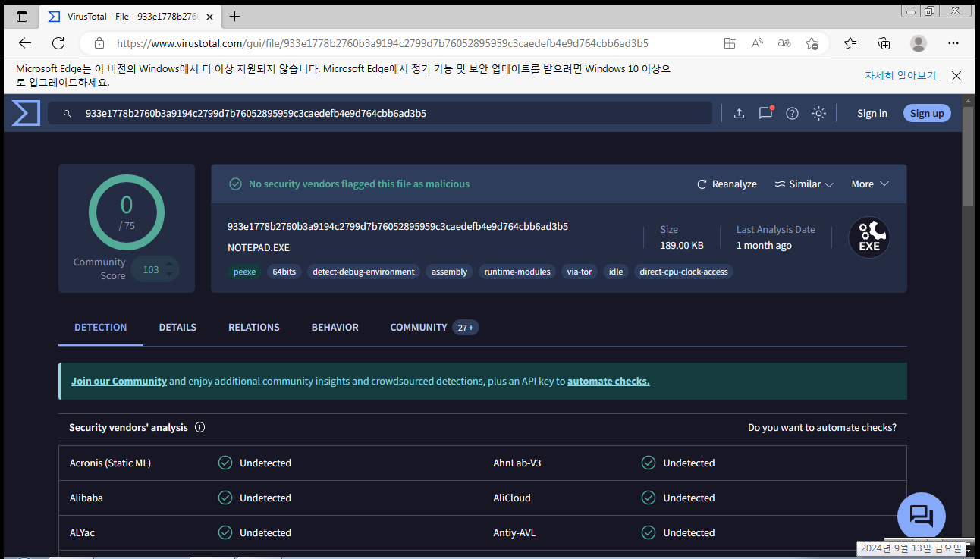The height and width of the screenshot is (559, 980).
Task: Expand the More dropdown
Action: (x=870, y=184)
